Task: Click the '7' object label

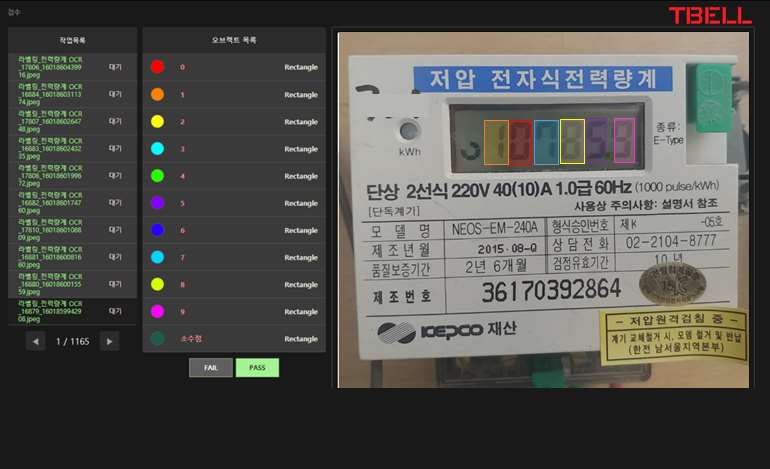Action: 182,257
